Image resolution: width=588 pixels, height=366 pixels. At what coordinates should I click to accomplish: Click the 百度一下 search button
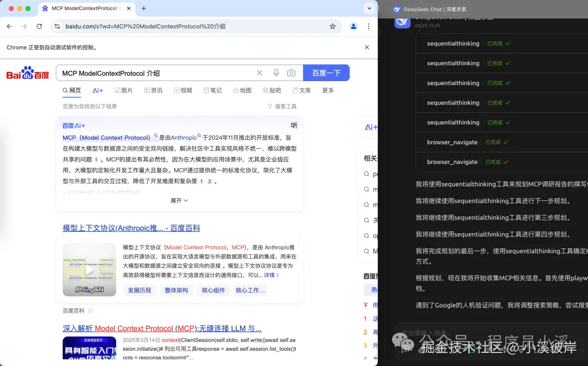click(326, 73)
